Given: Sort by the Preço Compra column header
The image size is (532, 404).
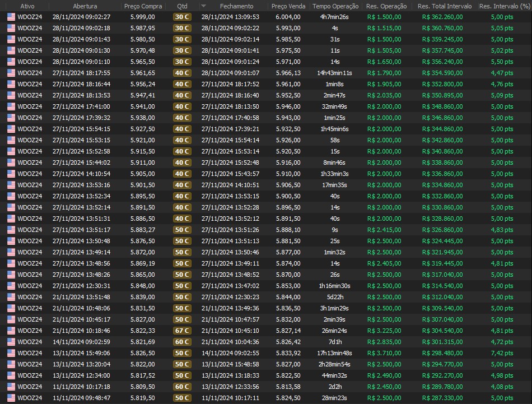Looking at the screenshot, I should point(143,6).
